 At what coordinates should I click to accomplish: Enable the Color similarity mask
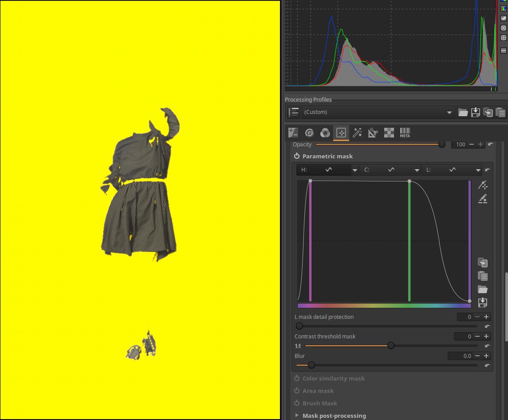(x=297, y=378)
